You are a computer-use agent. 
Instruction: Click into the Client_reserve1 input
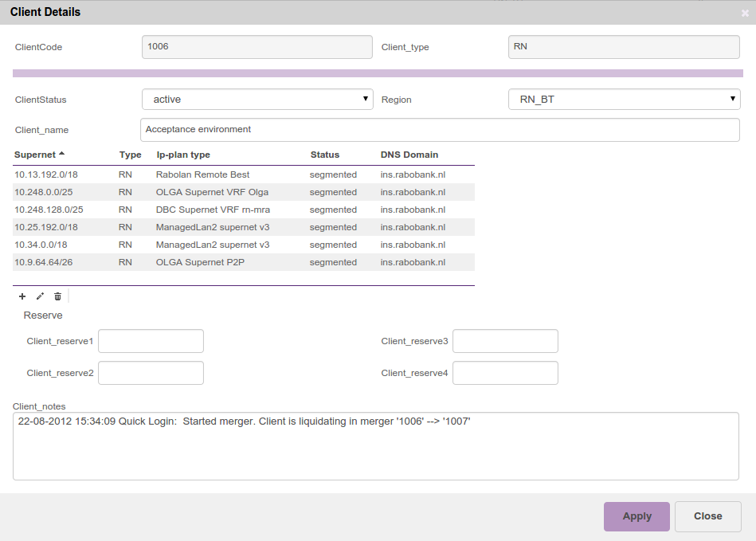pos(151,341)
